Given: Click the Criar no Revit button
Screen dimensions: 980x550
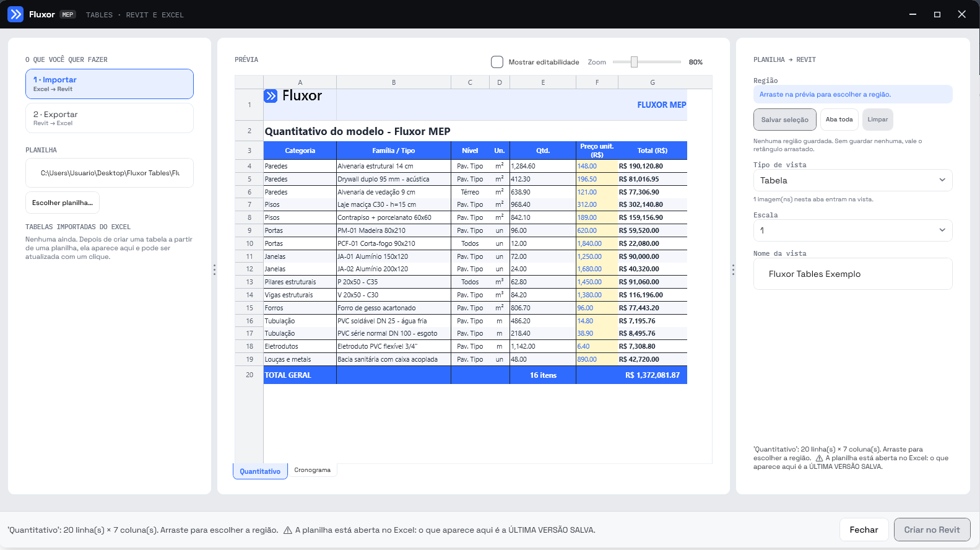Looking at the screenshot, I should [x=932, y=530].
